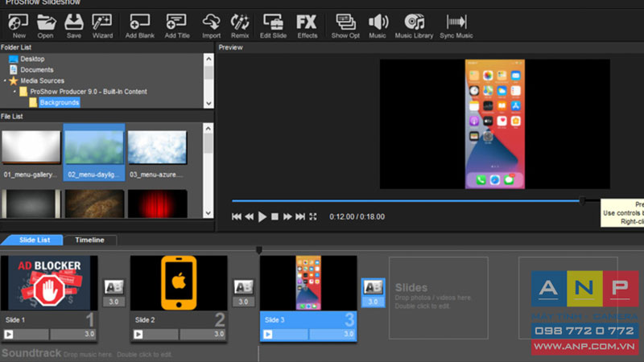Switch to Timeline tab
The width and height of the screenshot is (644, 362).
pyautogui.click(x=89, y=240)
